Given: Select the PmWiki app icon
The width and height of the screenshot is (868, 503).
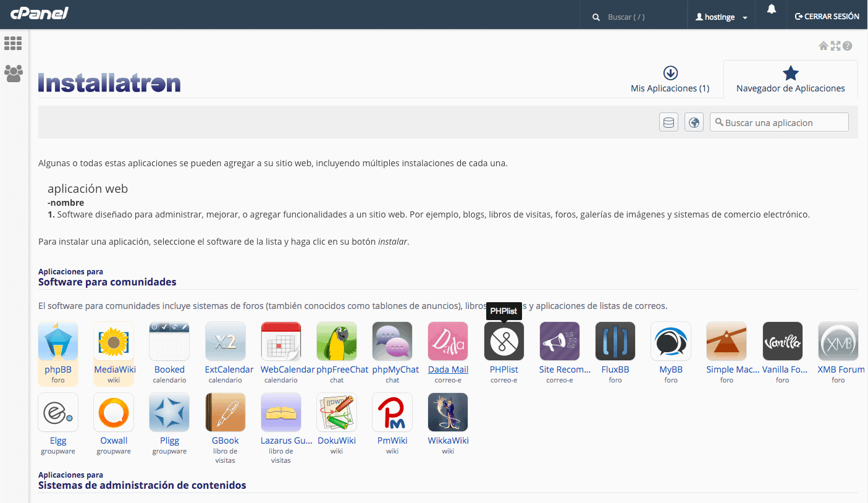Looking at the screenshot, I should point(392,412).
